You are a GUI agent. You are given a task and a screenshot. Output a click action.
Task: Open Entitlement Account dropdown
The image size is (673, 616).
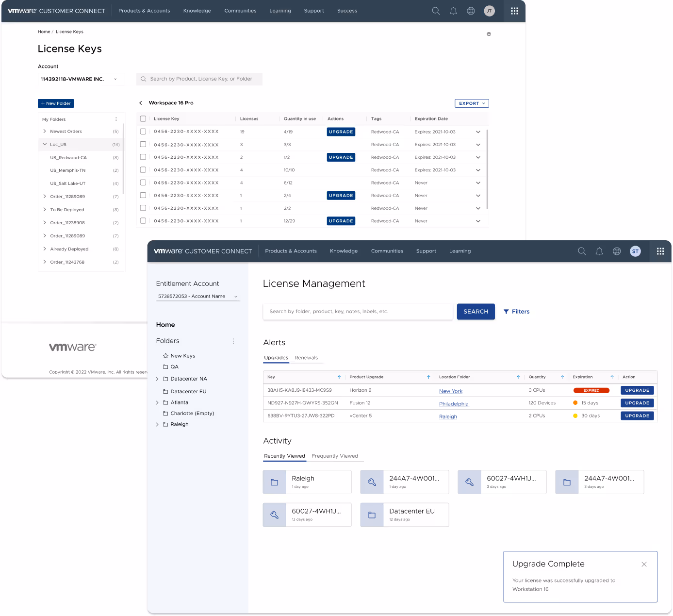[198, 296]
